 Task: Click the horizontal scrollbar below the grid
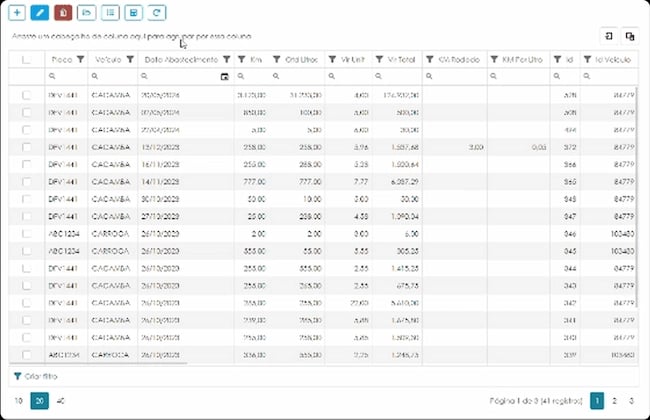[x=98, y=363]
